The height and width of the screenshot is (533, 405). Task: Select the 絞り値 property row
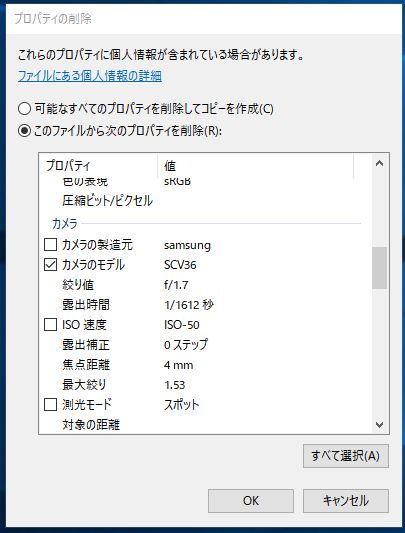(x=205, y=285)
